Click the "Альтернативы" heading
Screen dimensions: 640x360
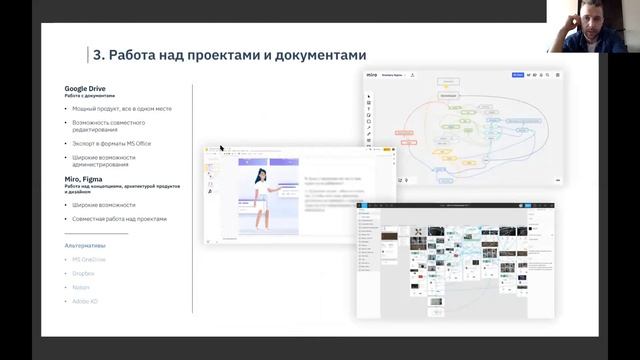85,245
